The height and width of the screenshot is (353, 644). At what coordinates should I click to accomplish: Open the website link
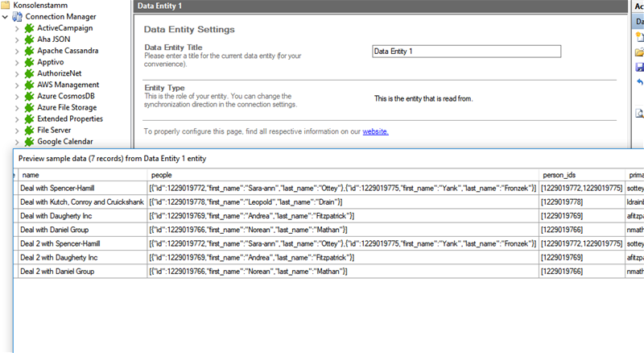(375, 131)
